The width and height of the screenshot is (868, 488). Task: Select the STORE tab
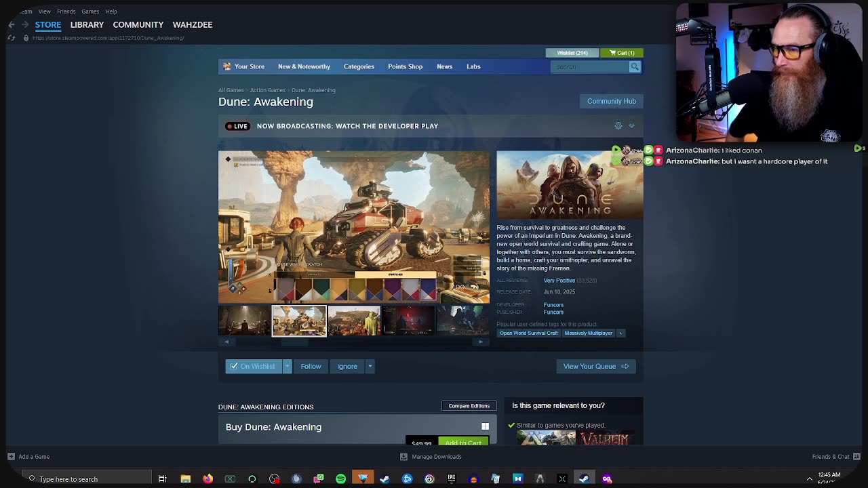click(48, 24)
